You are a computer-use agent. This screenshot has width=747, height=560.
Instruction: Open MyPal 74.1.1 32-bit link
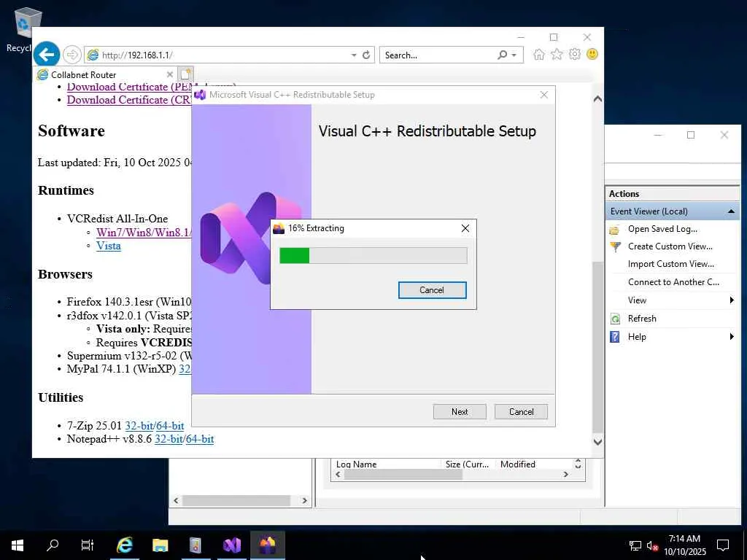(x=185, y=368)
